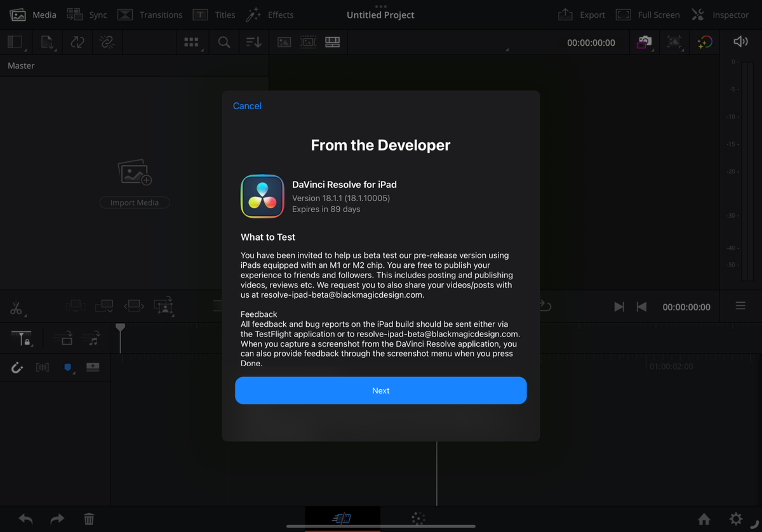Select the scissors cut tool
The height and width of the screenshot is (532, 762).
[17, 308]
